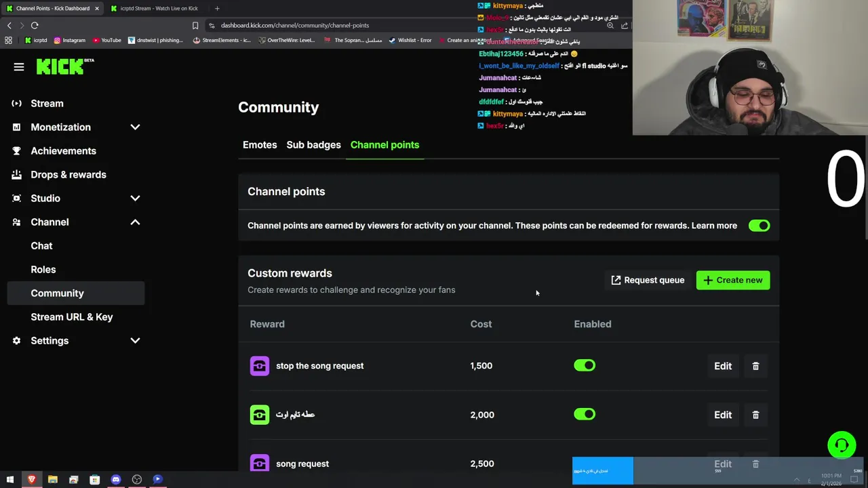
Task: Click the Achievements trophy icon
Action: click(16, 151)
